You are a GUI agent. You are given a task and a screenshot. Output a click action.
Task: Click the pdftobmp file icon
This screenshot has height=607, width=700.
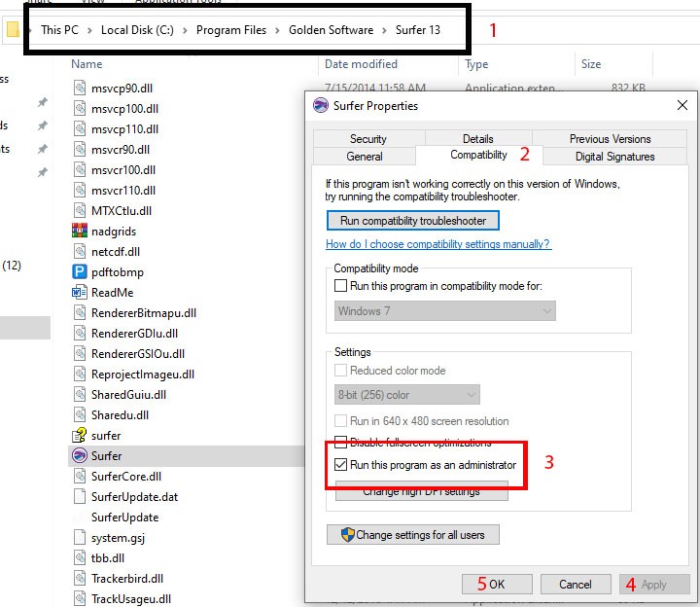[81, 271]
